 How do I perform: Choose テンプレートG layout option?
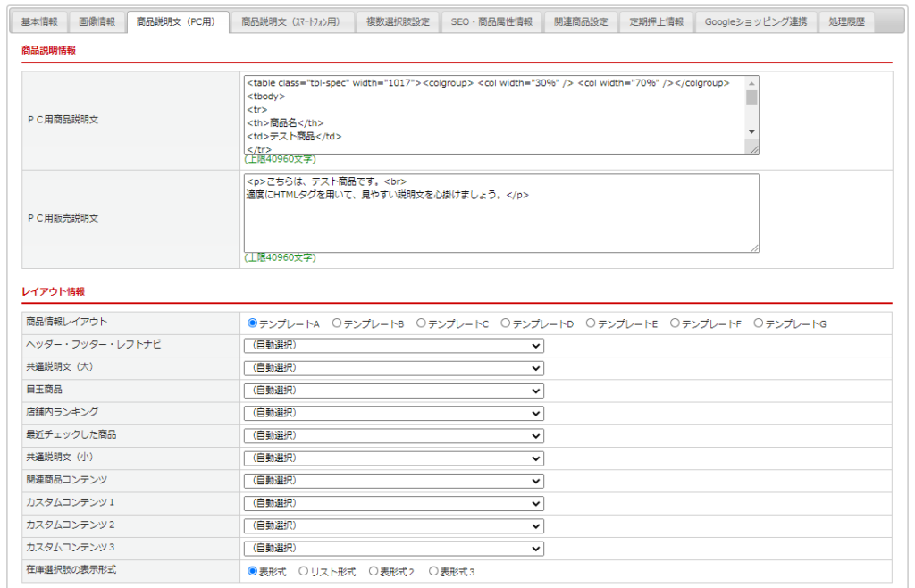point(759,323)
